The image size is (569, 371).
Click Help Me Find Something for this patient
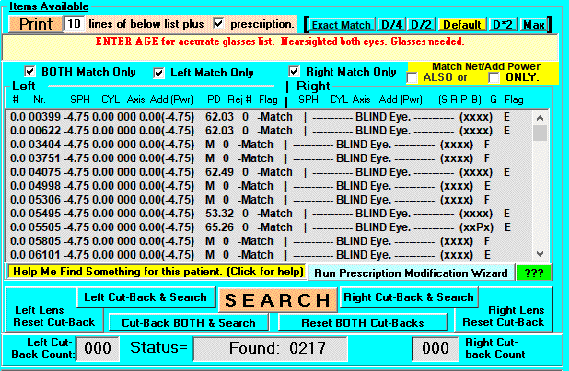(157, 272)
